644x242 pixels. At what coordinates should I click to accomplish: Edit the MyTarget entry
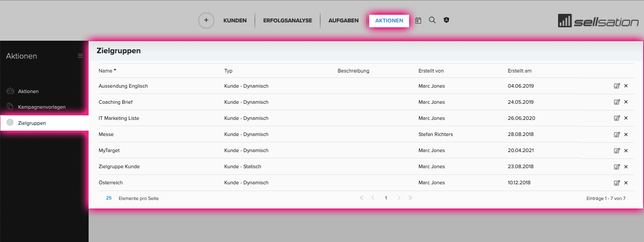pos(617,150)
